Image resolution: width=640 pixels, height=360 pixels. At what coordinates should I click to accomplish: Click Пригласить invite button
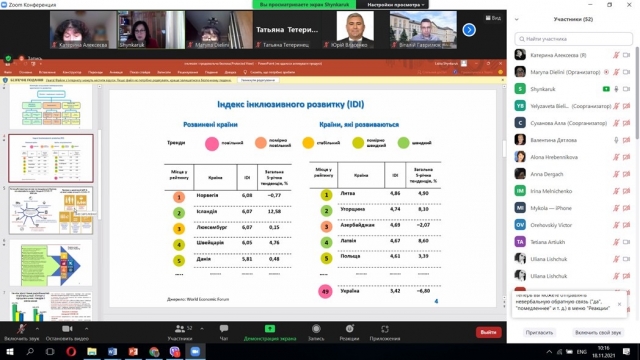coord(539,333)
